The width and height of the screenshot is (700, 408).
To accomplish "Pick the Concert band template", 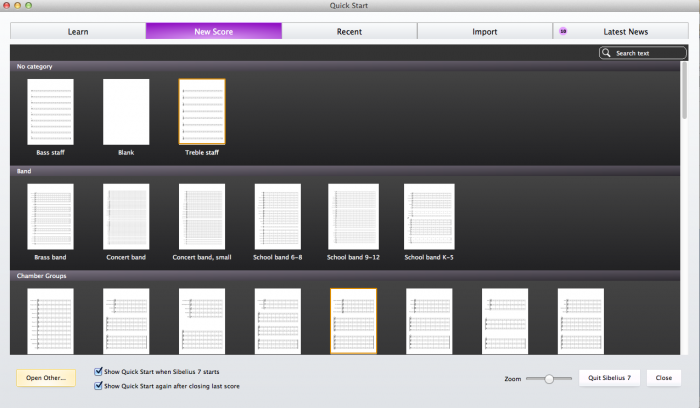I will 126,216.
